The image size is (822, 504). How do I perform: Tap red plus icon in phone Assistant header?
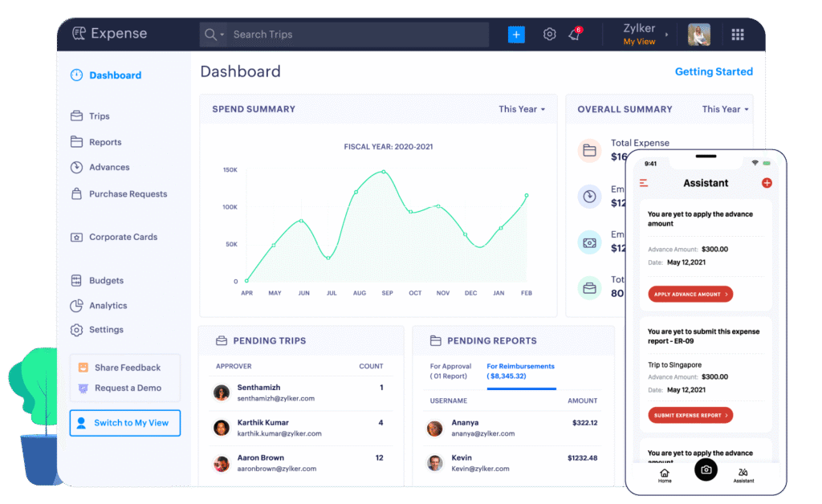(767, 183)
